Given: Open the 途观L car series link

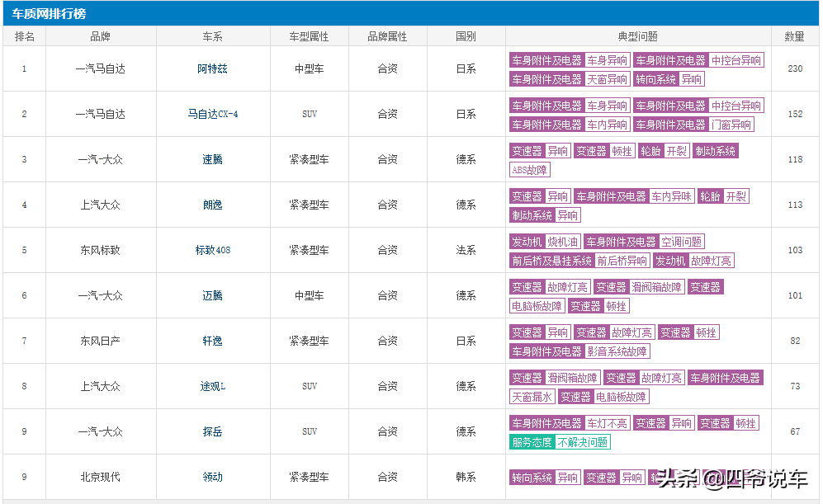Looking at the screenshot, I should [213, 386].
